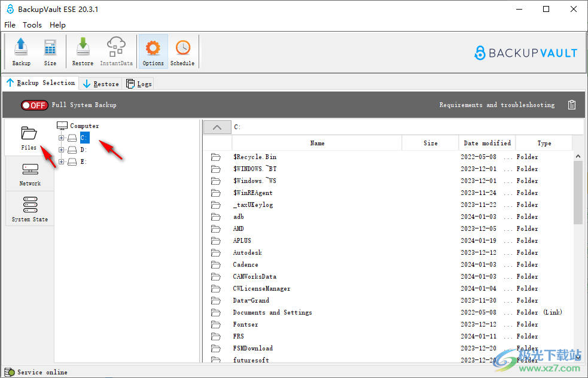Screen dimensions: 588x378
Task: Open the Tools menu
Action: pos(32,25)
